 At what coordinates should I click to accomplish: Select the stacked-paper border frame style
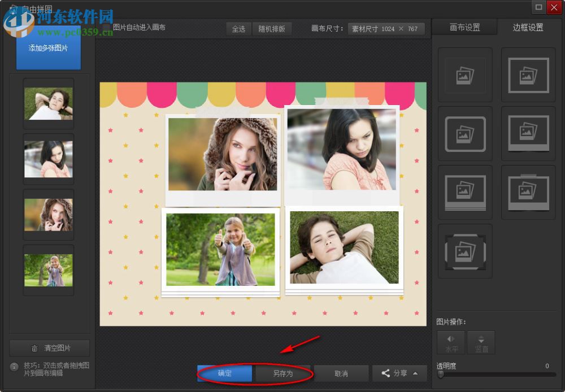(465, 193)
